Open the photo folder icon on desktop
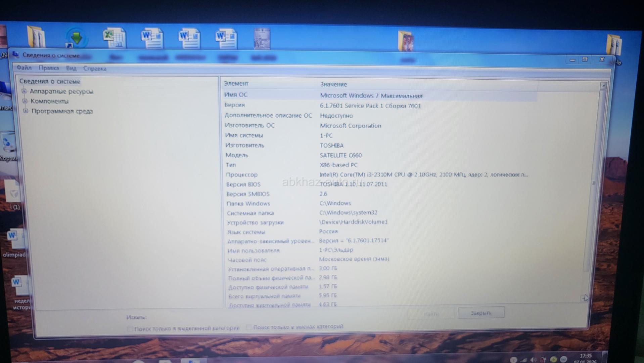644x363 pixels. coord(406,41)
